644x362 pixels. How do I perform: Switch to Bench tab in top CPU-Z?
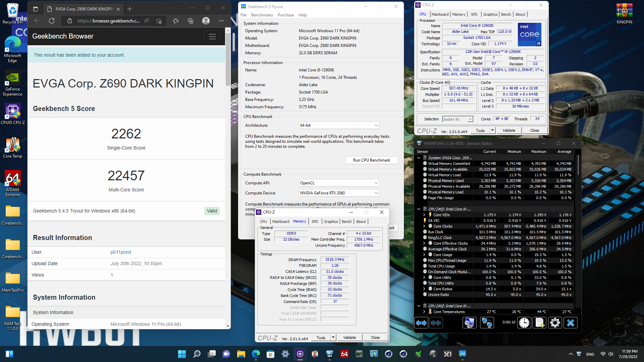(x=506, y=14)
